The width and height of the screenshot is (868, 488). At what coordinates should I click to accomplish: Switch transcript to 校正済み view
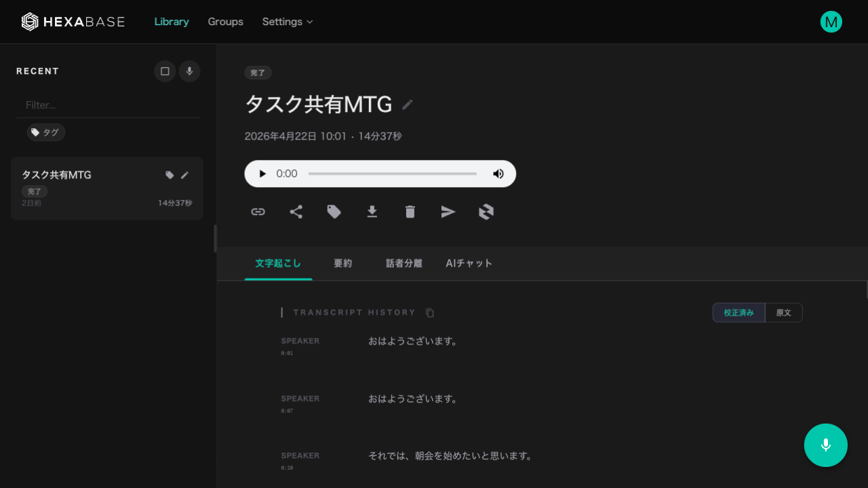[x=738, y=312]
